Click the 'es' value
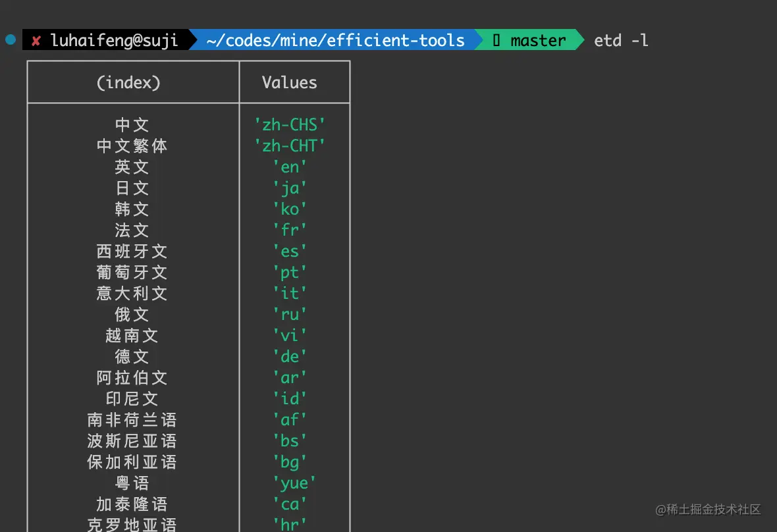 click(x=290, y=251)
